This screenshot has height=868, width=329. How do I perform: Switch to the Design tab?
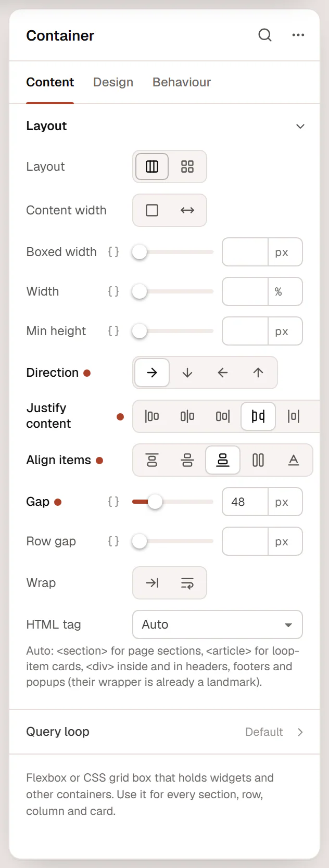[x=113, y=82]
